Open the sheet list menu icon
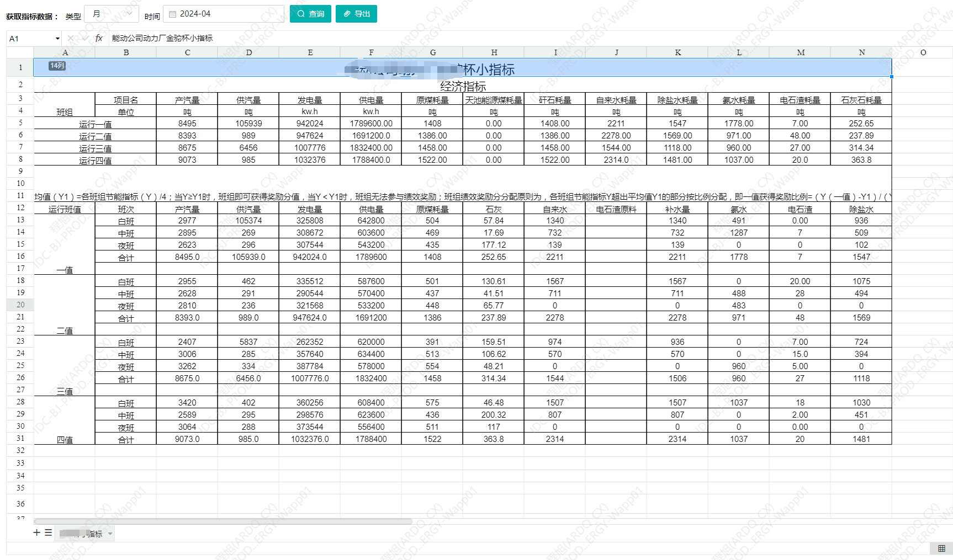The width and height of the screenshot is (953, 560). pyautogui.click(x=49, y=532)
